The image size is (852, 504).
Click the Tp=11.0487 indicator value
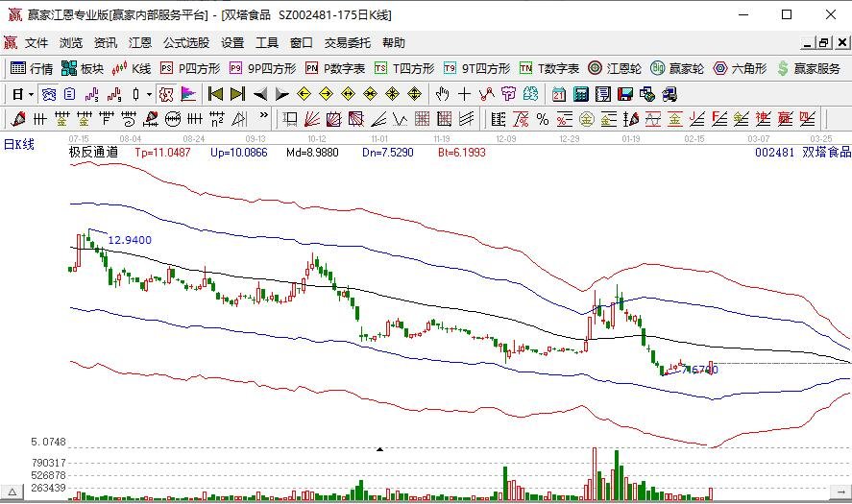point(162,153)
